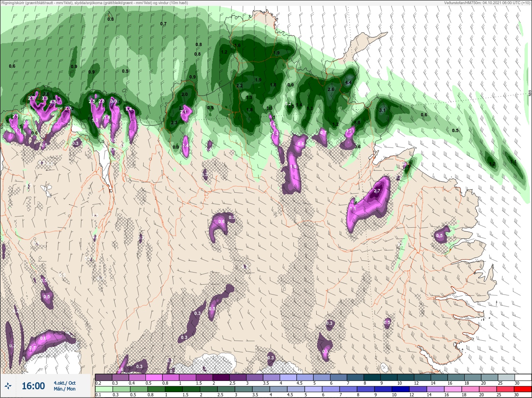
Task: Pick the darkest purple 2 swatch on the upper scale
Action: (221, 377)
